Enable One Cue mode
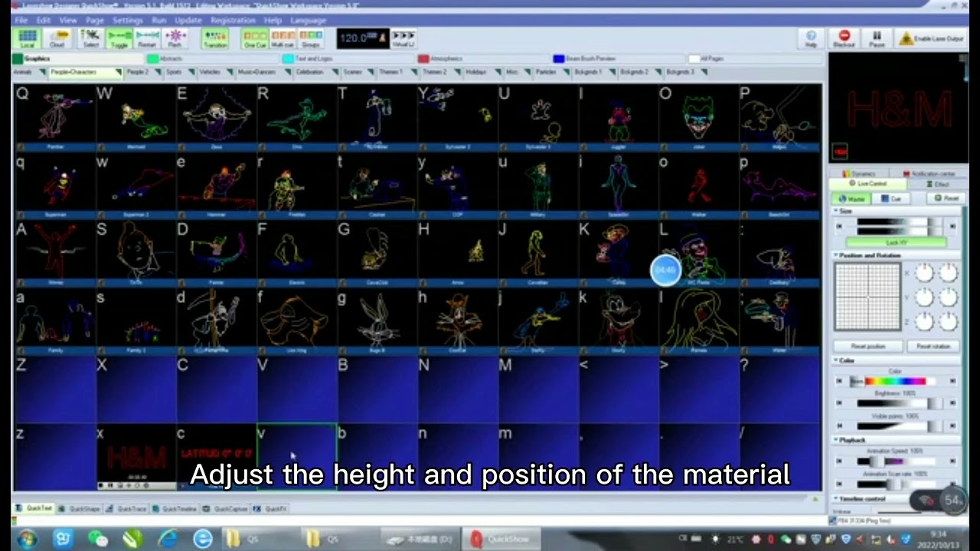Screen dimensions: 980x551 click(255, 39)
